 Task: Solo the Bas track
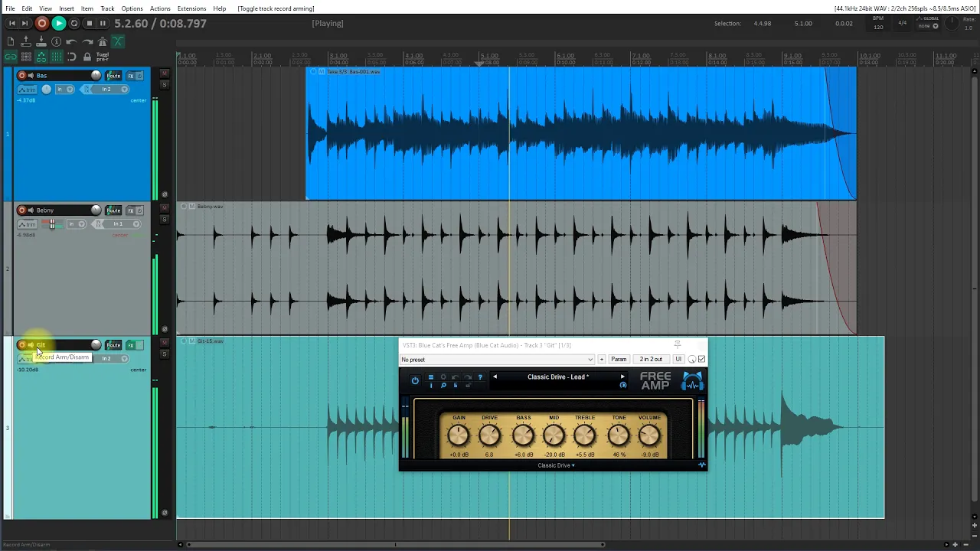click(165, 84)
